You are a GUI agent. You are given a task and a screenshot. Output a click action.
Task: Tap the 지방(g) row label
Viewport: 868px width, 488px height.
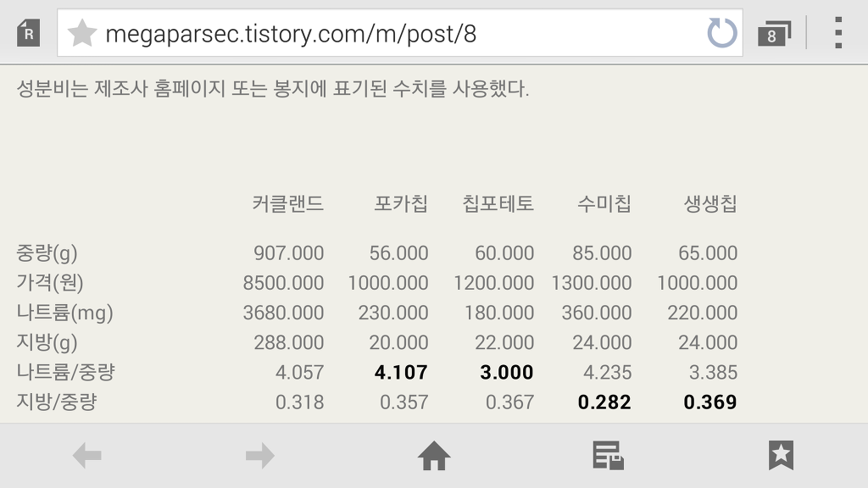tap(47, 342)
